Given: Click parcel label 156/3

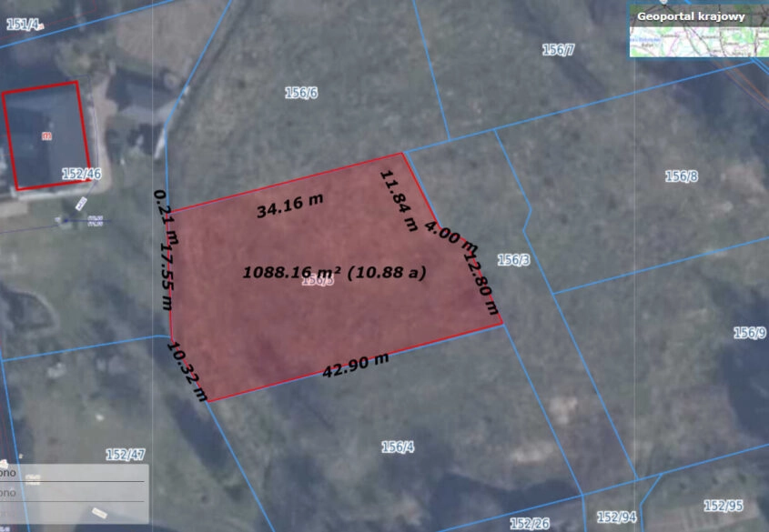Looking at the screenshot, I should pos(513,259).
